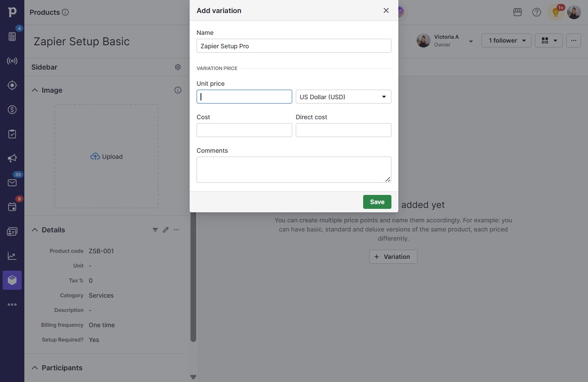Collapse the Image section
The height and width of the screenshot is (382, 588).
point(35,90)
